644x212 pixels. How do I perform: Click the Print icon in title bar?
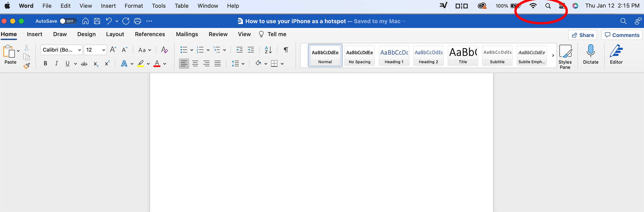click(138, 21)
